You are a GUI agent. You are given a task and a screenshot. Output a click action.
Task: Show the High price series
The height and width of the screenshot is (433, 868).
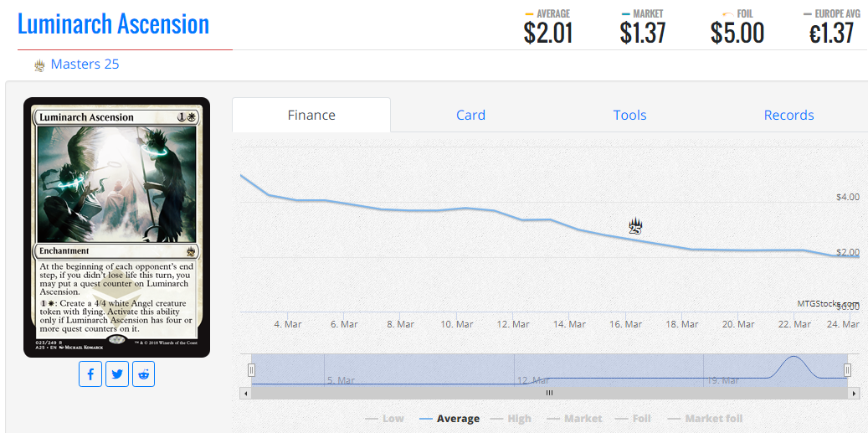511,419
